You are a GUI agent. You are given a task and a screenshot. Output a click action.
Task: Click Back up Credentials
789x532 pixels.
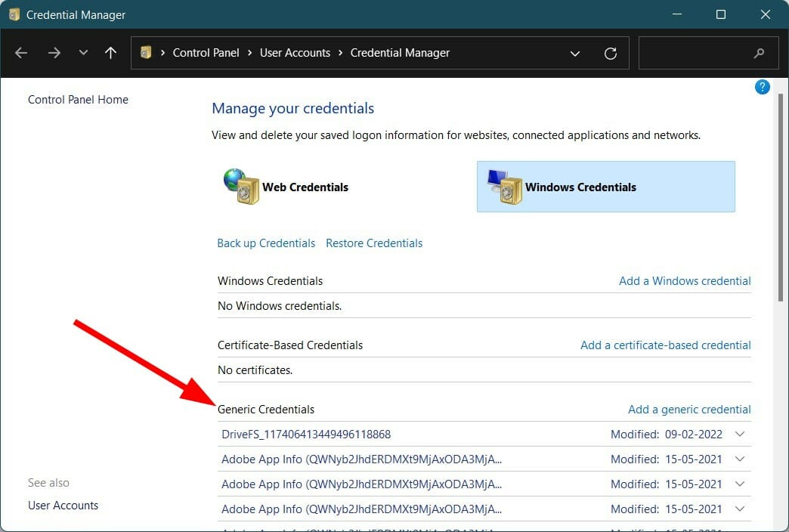pos(266,243)
